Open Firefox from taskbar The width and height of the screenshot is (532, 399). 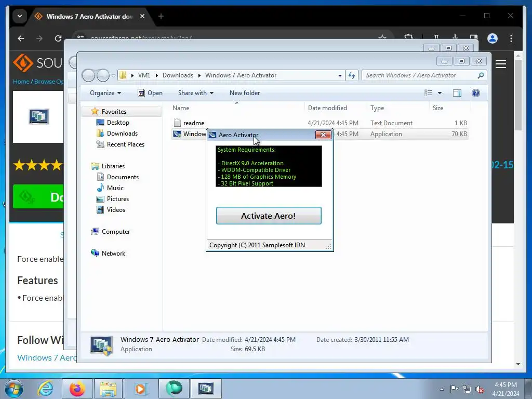(77, 389)
